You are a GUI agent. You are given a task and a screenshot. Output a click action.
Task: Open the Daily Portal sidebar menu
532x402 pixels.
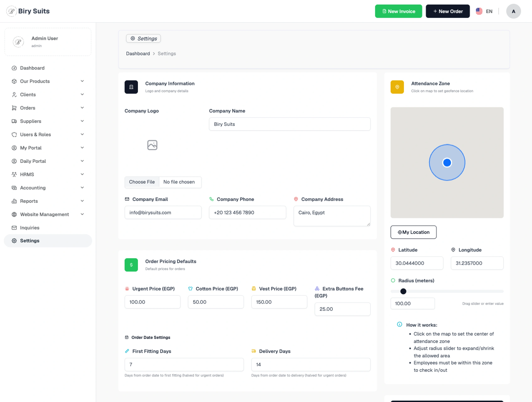tap(48, 161)
